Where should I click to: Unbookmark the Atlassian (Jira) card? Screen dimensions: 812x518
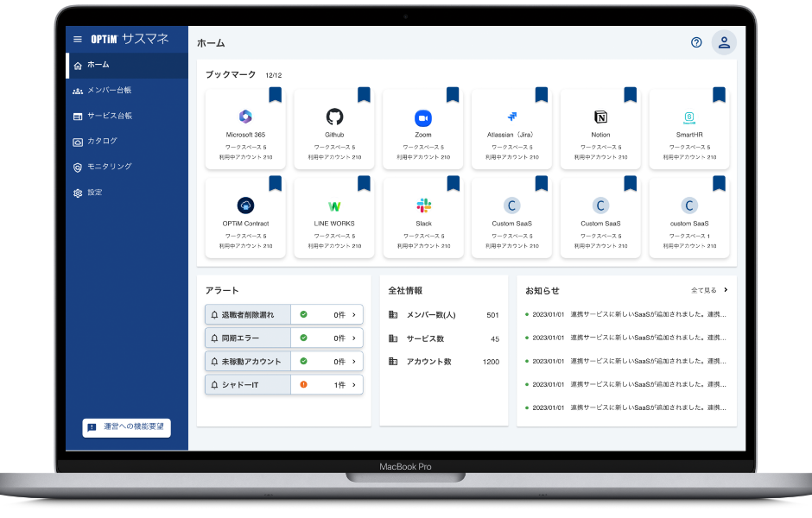coord(541,96)
